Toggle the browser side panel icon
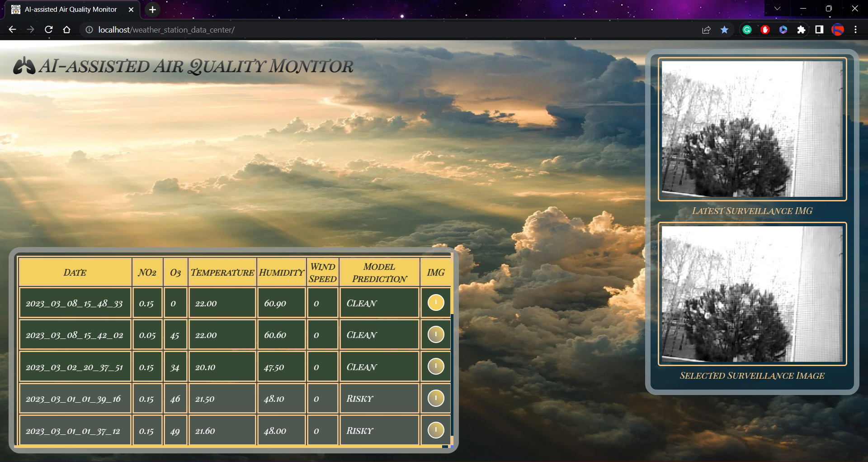 point(819,29)
